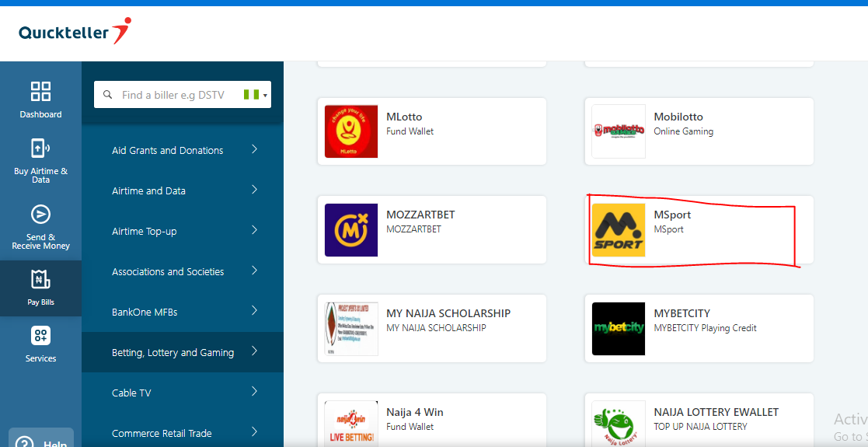The image size is (868, 447).
Task: Open the Services sidebar icon
Action: (x=40, y=336)
